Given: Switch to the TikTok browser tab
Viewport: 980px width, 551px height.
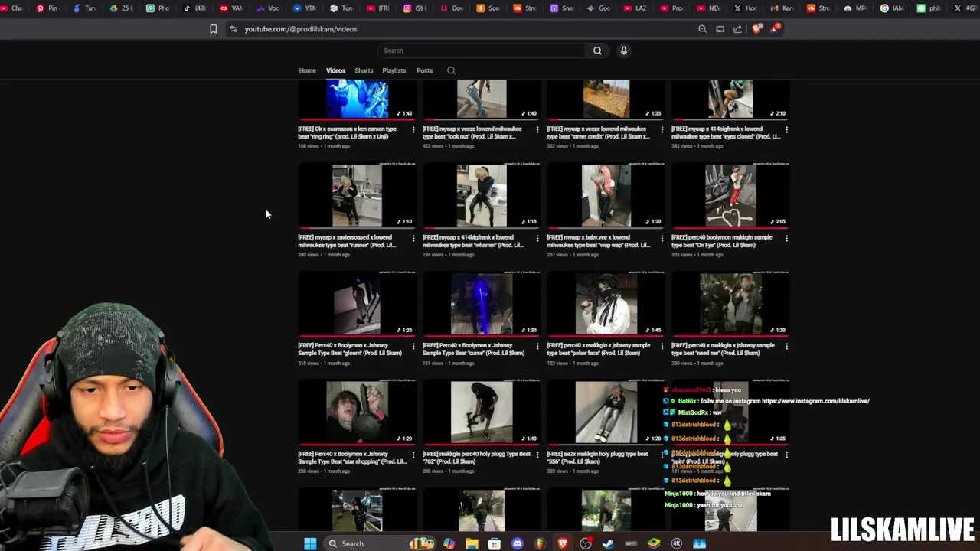Looking at the screenshot, I should pyautogui.click(x=194, y=8).
